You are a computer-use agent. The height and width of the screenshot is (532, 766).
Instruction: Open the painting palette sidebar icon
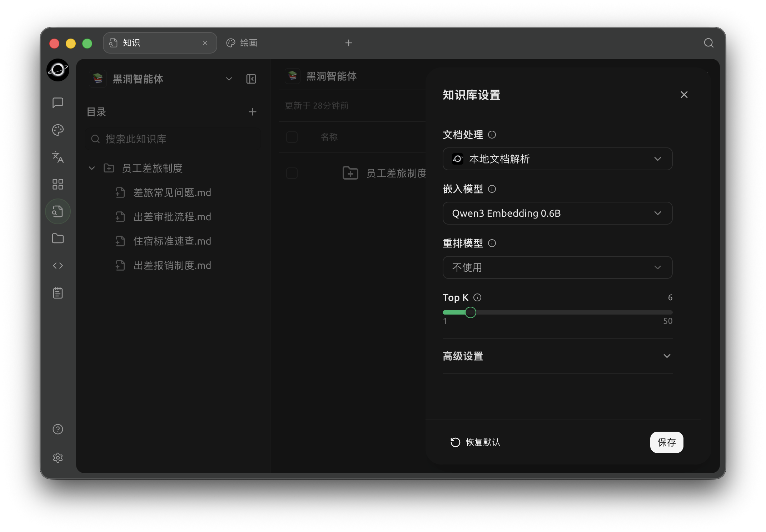coord(58,130)
